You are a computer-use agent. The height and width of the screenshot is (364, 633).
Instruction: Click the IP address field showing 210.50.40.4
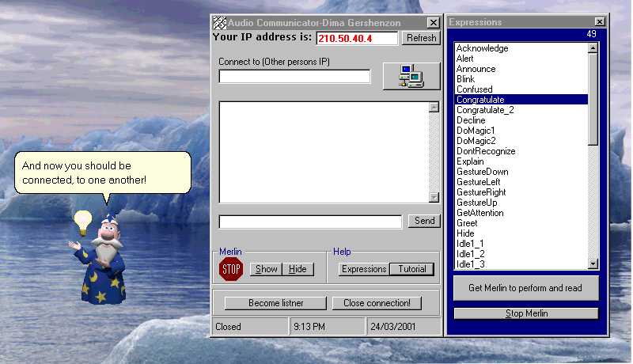tap(357, 38)
